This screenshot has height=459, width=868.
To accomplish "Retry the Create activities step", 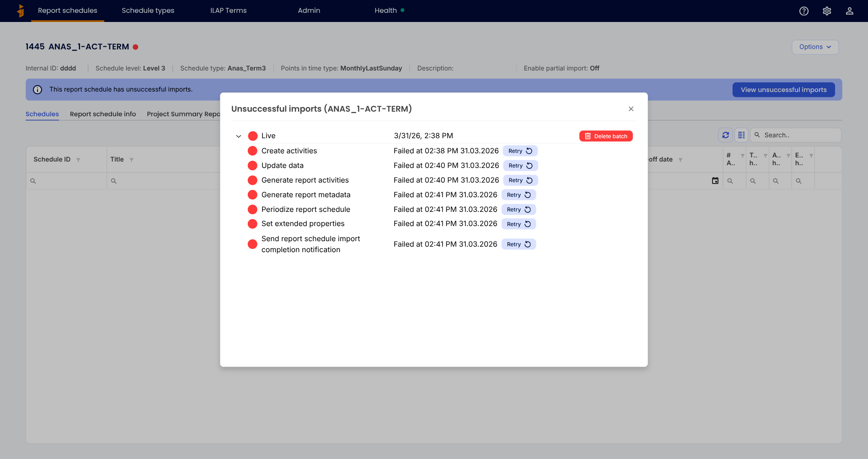I will [x=520, y=151].
